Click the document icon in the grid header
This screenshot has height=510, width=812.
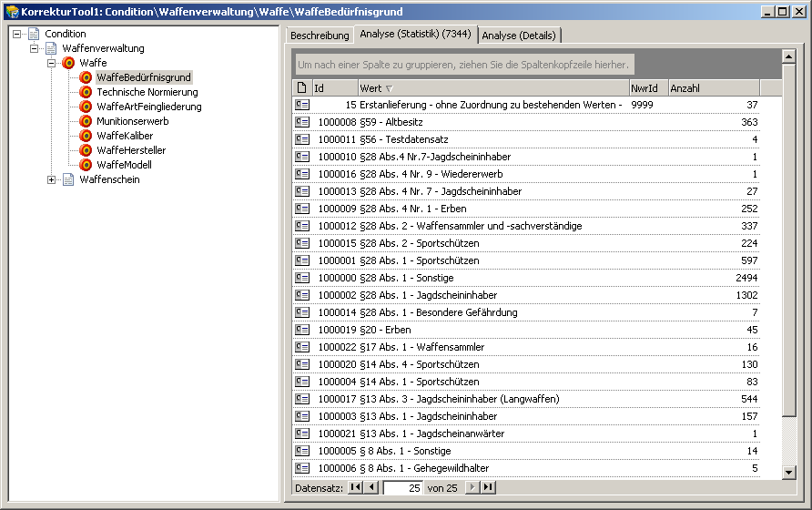(302, 88)
